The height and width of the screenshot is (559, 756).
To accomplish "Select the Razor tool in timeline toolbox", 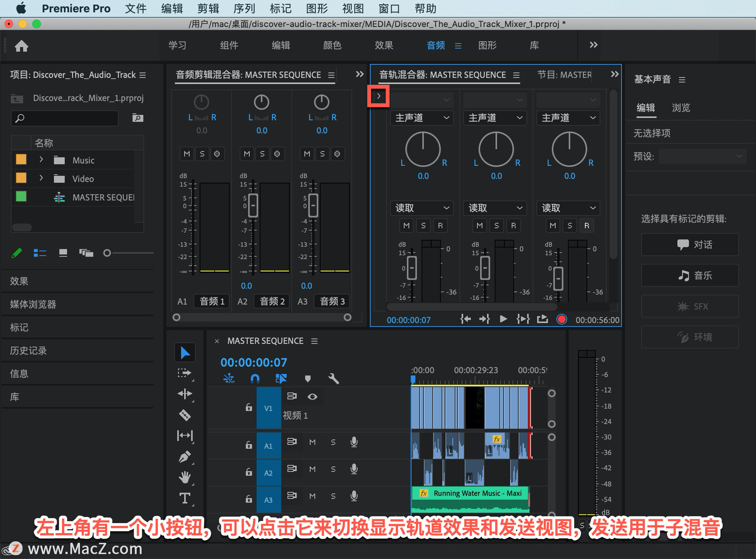I will pos(185,415).
